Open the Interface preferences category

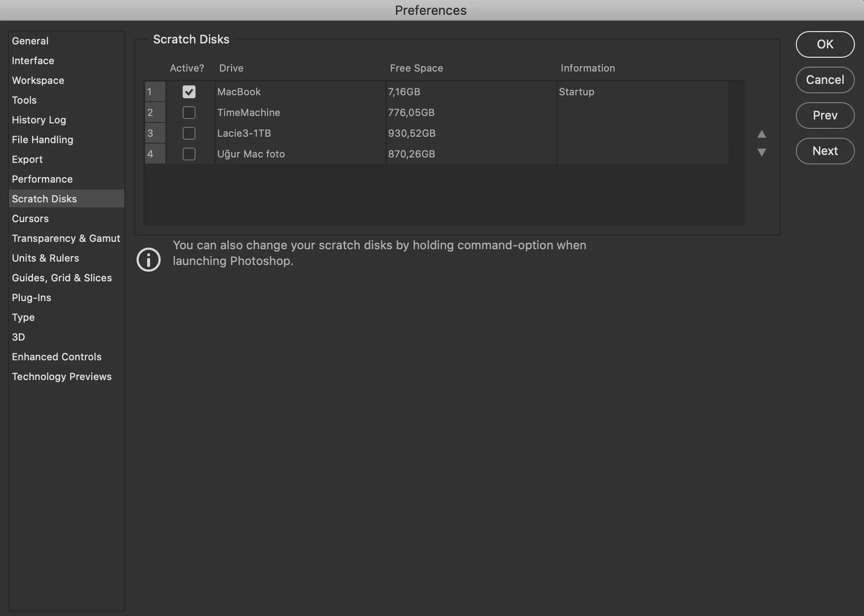tap(33, 61)
